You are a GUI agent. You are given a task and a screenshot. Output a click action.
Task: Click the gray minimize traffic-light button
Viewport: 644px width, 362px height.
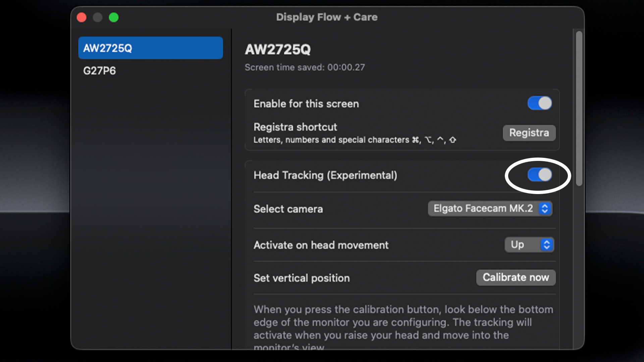(98, 17)
